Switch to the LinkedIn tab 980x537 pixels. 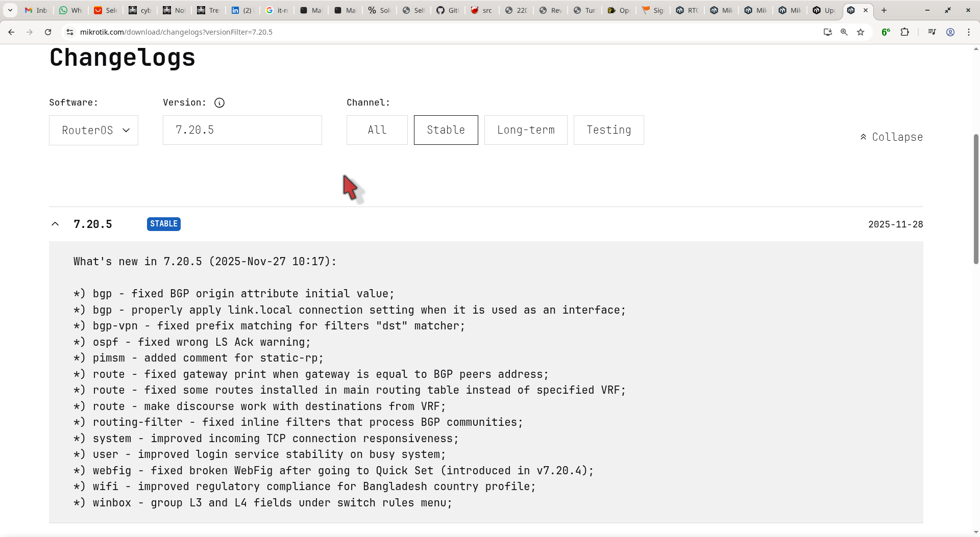pos(242,10)
